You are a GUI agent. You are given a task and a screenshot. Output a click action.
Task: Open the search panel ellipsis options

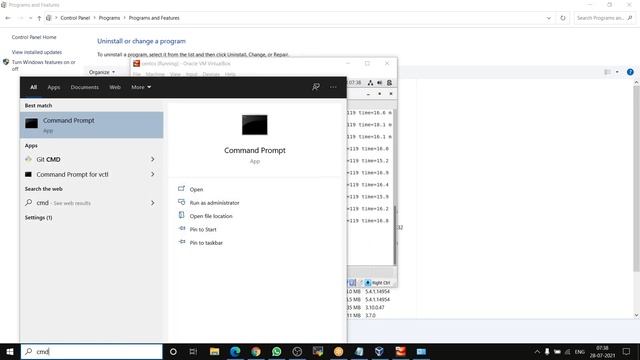(333, 87)
